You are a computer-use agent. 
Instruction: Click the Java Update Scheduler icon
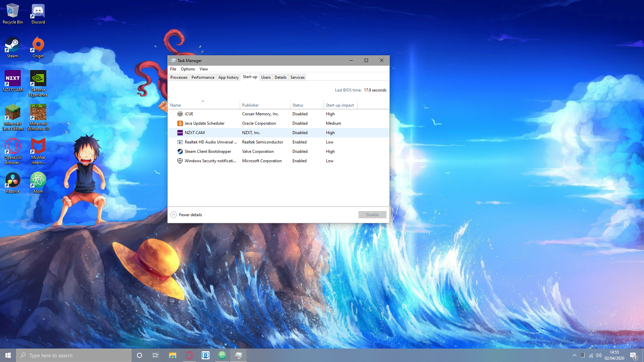tap(180, 123)
